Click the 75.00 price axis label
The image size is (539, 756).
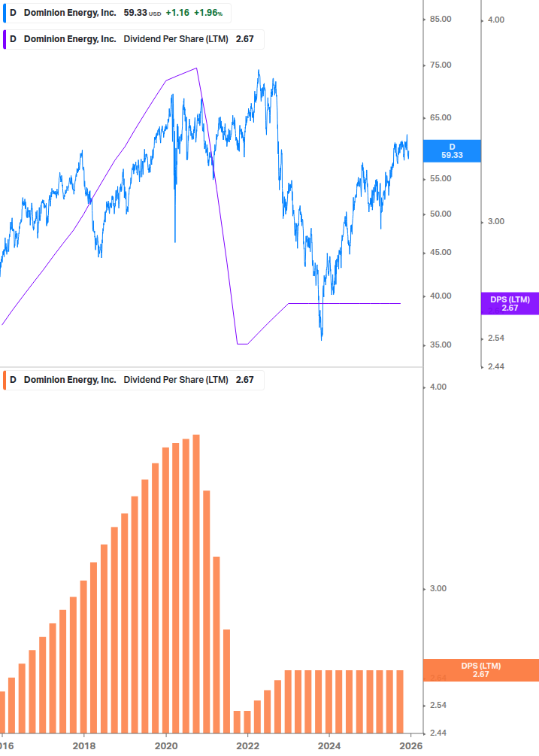[x=441, y=65]
